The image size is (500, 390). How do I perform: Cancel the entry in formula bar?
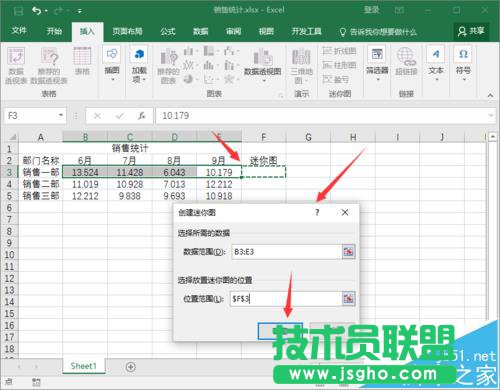point(97,116)
